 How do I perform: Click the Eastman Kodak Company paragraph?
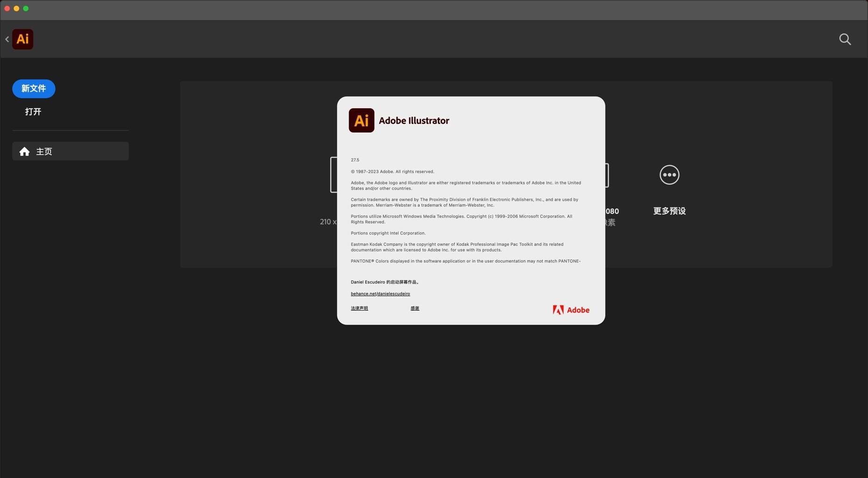point(457,247)
